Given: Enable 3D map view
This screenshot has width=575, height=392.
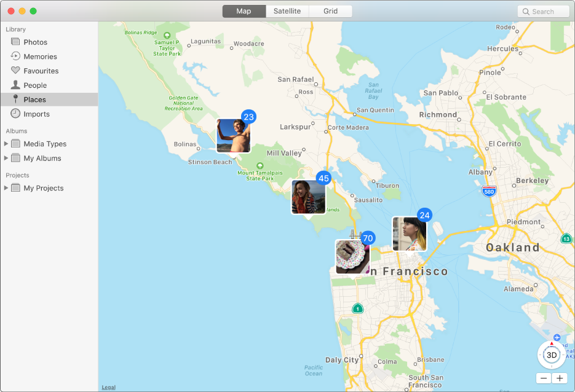Looking at the screenshot, I should tap(552, 355).
